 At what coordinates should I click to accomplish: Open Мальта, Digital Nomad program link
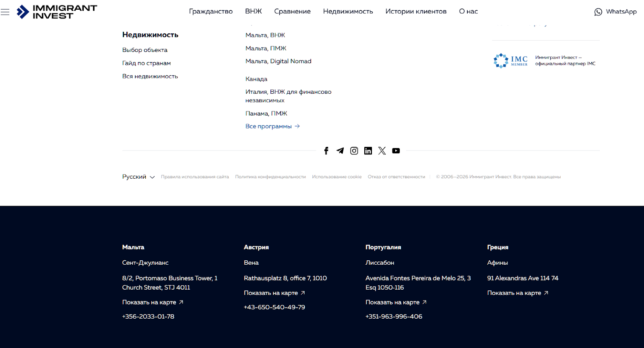coord(278,61)
